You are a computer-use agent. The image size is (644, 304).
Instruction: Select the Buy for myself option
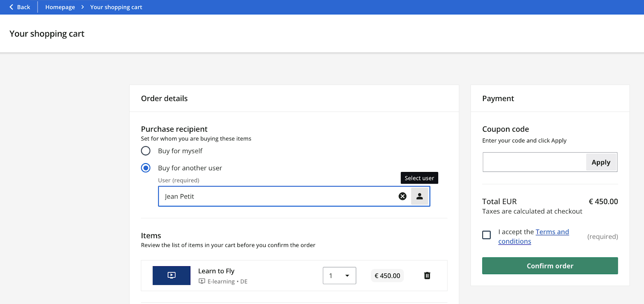(146, 151)
